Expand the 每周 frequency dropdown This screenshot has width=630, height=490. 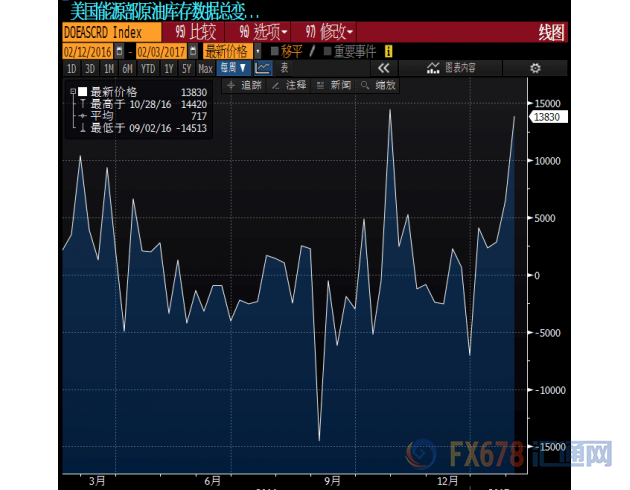pos(233,68)
